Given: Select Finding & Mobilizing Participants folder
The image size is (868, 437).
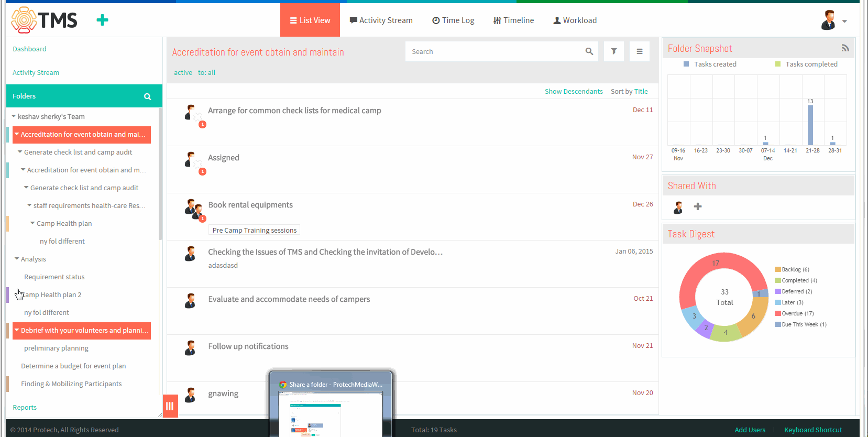Looking at the screenshot, I should (71, 384).
